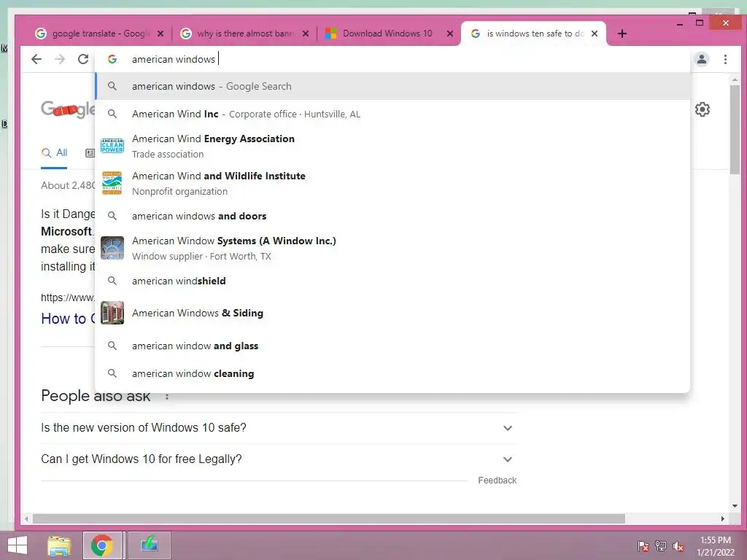This screenshot has height=560, width=747.
Task: Click the Wind and Wildlife Institute logo
Action: [x=112, y=183]
